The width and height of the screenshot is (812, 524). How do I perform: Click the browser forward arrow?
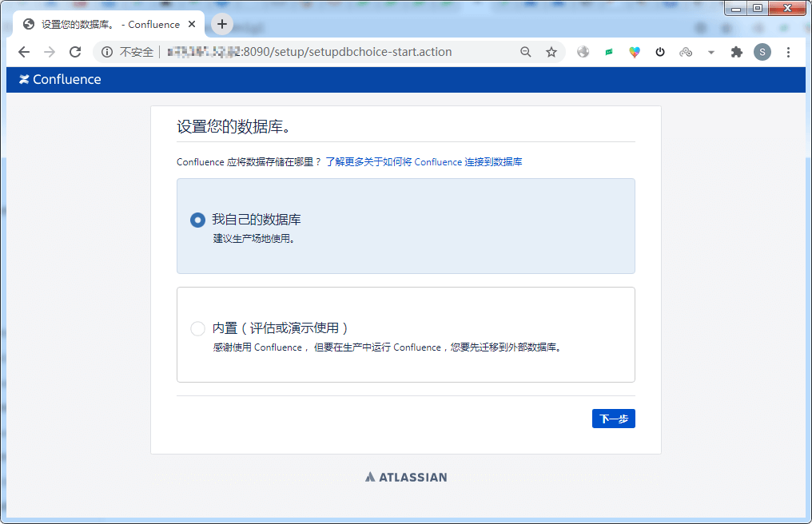(50, 52)
